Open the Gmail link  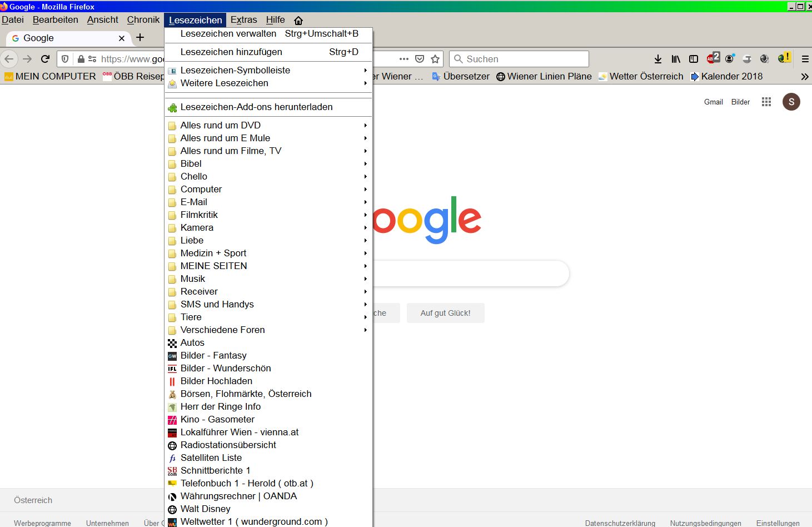click(x=714, y=102)
